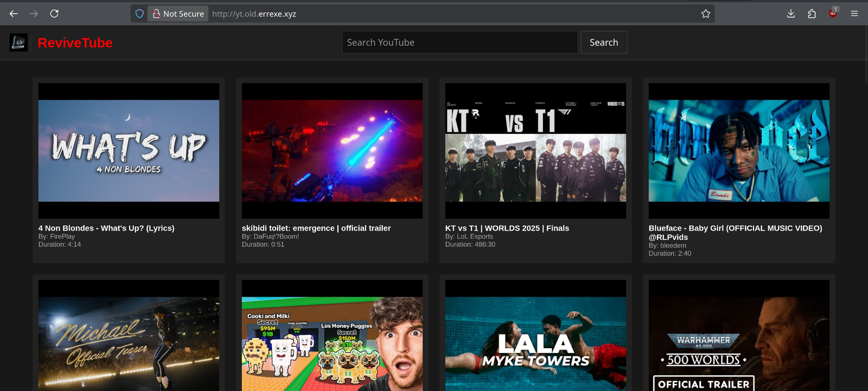Open the 4 Non Blondes What's Up thumbnail
Image resolution: width=868 pixels, height=391 pixels.
pyautogui.click(x=129, y=151)
